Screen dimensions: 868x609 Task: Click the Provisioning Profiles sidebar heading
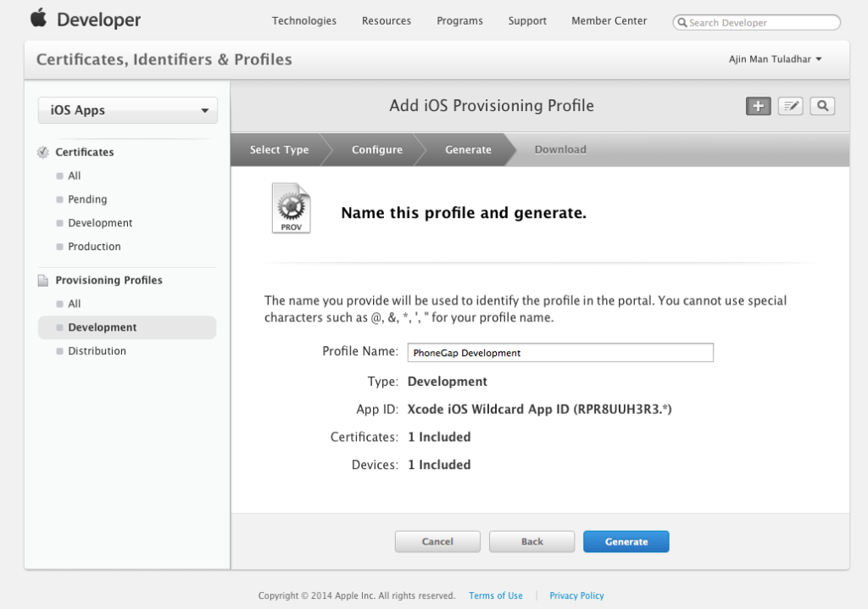(109, 281)
